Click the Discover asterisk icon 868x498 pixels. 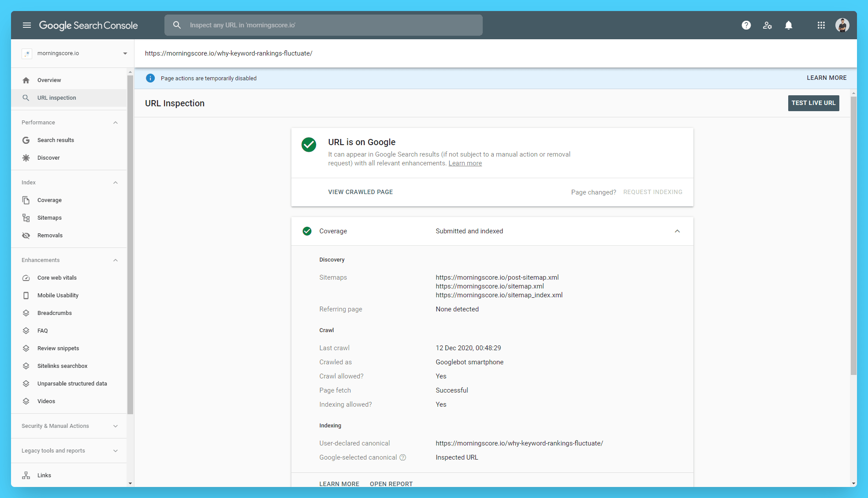pos(26,158)
